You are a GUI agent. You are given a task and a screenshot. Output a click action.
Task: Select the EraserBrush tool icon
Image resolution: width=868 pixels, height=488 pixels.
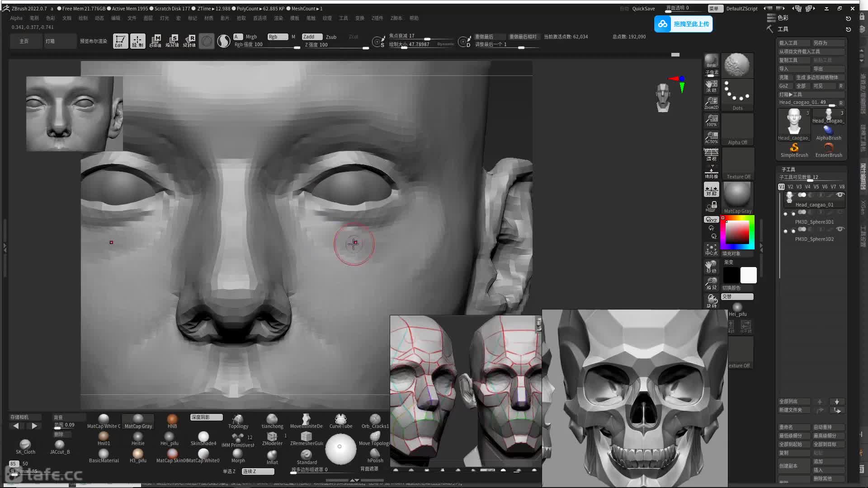tap(829, 150)
